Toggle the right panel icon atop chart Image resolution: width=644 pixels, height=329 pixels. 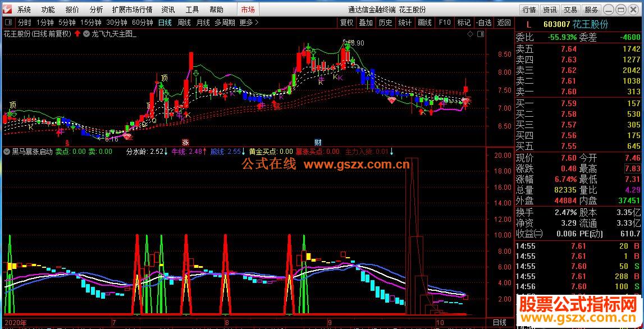(x=480, y=34)
